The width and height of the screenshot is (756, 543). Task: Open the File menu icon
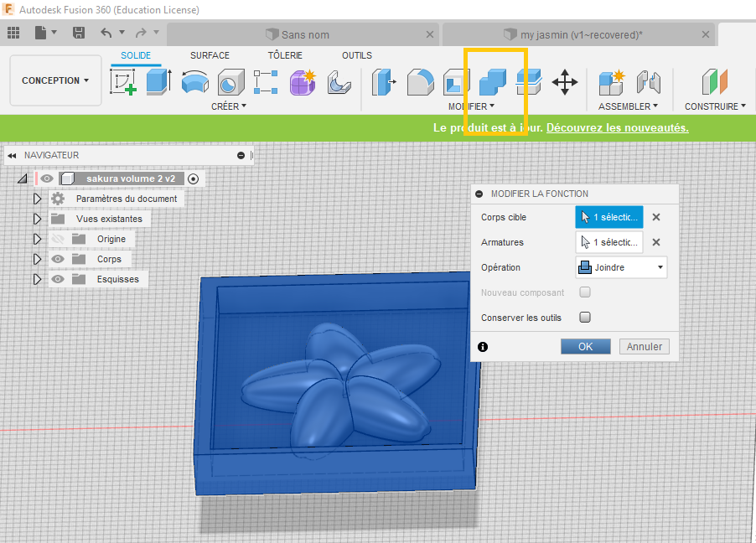(41, 33)
